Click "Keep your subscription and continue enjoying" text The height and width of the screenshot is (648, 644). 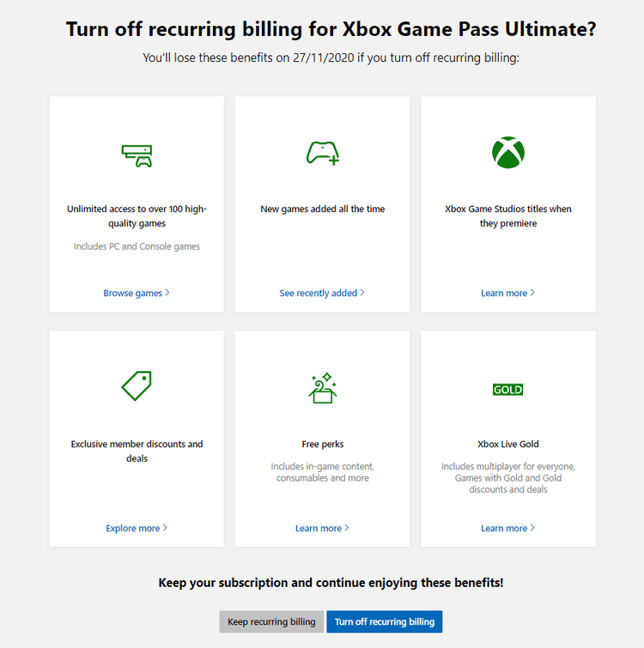331,583
